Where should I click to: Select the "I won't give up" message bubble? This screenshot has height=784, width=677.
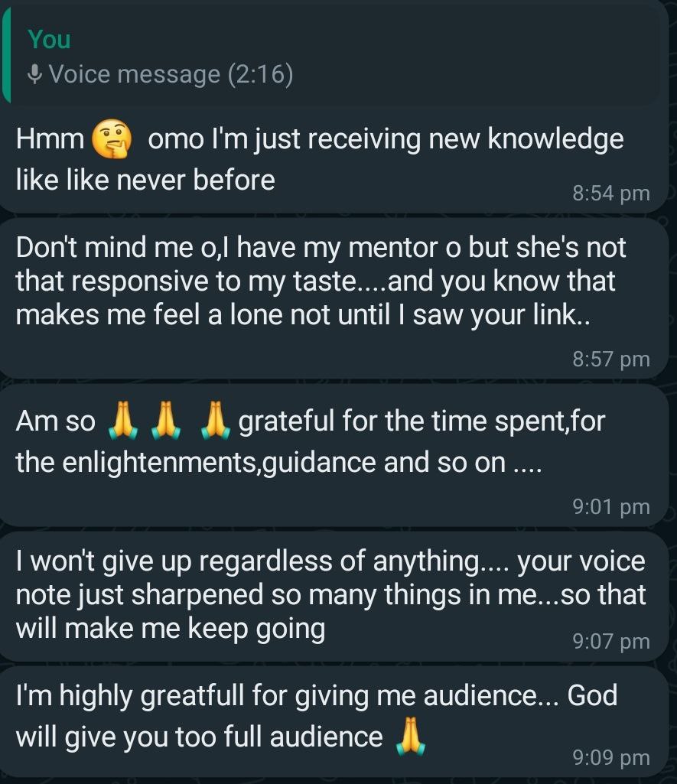click(x=329, y=596)
